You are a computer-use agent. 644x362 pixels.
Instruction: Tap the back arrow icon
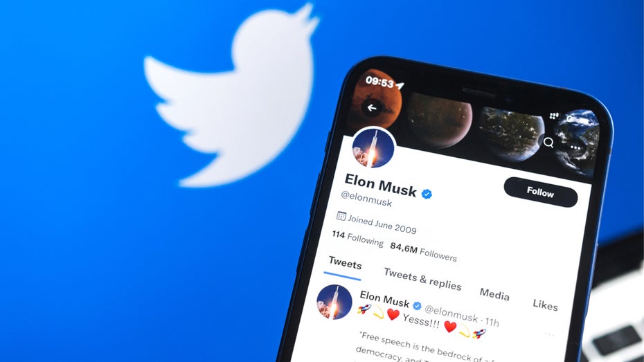372,108
